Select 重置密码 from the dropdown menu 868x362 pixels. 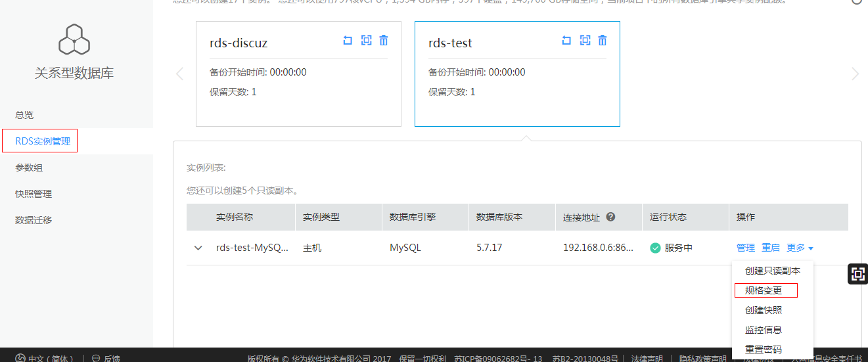(x=764, y=350)
